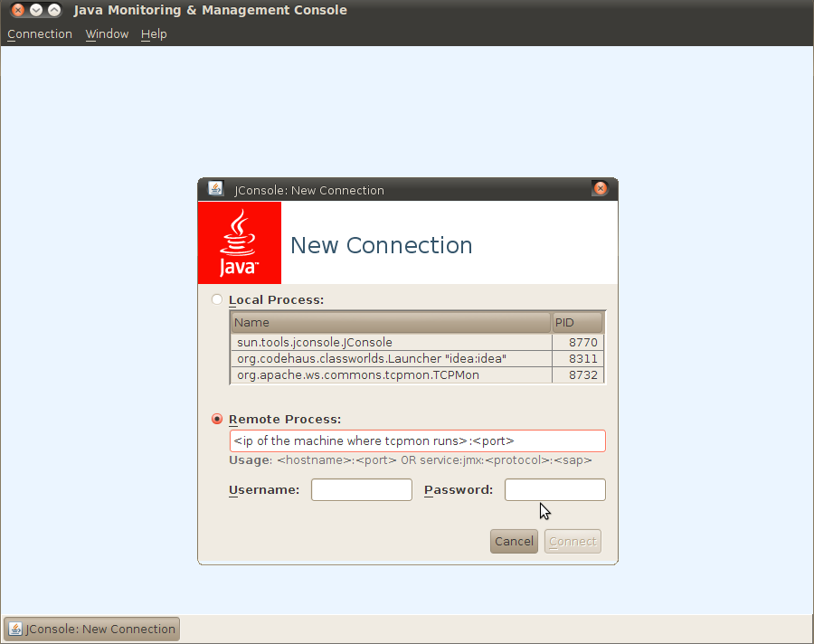This screenshot has height=644, width=814.
Task: Click the PID column header
Action: [x=577, y=322]
